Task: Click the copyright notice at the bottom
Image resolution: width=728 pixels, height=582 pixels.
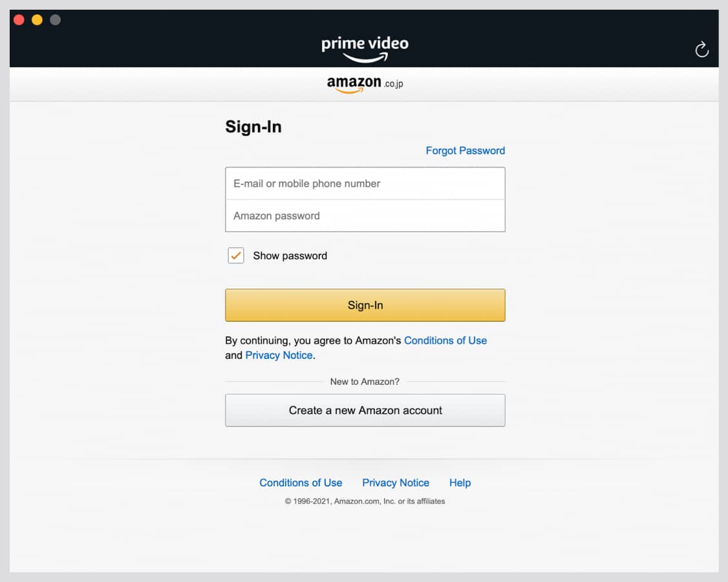Action: click(x=364, y=501)
